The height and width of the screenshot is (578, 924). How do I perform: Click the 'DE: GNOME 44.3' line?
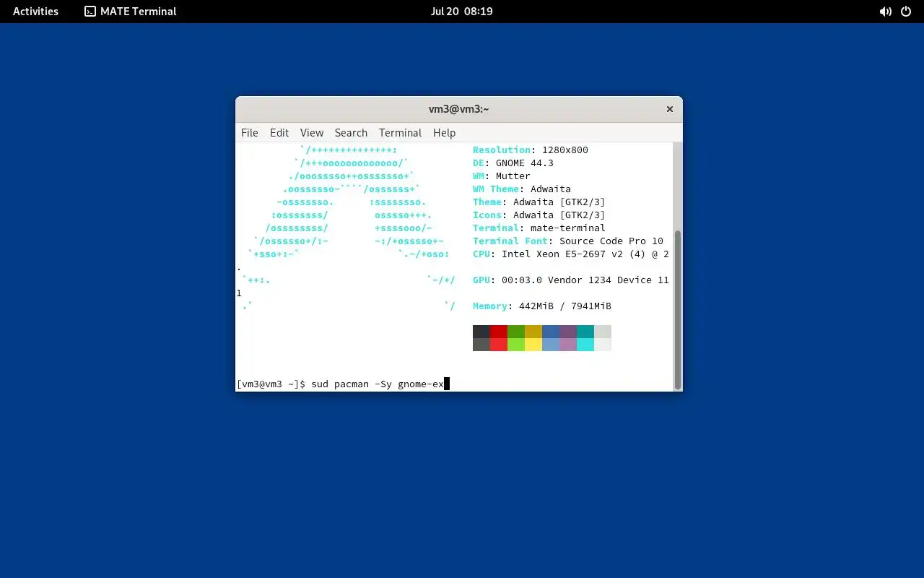[513, 163]
